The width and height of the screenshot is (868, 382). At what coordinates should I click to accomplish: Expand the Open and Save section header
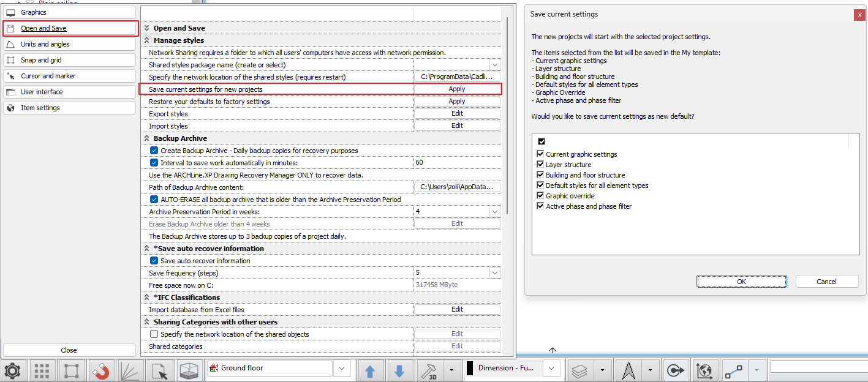click(147, 28)
